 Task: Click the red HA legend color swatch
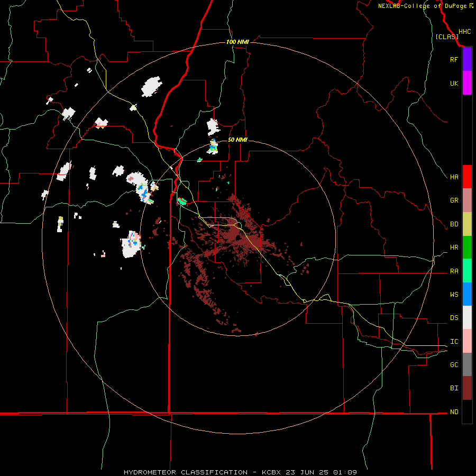[x=467, y=177]
